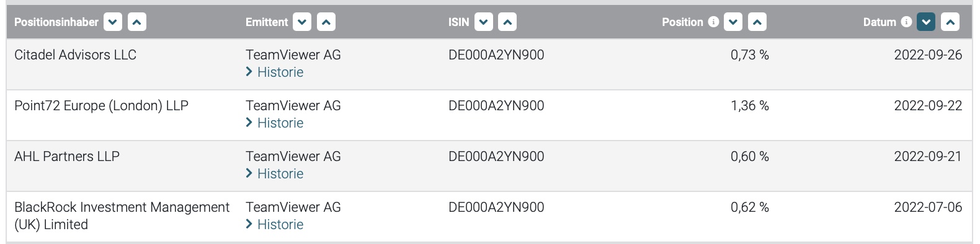Image resolution: width=980 pixels, height=244 pixels.
Task: Sort Emittent column descending
Action: point(302,22)
